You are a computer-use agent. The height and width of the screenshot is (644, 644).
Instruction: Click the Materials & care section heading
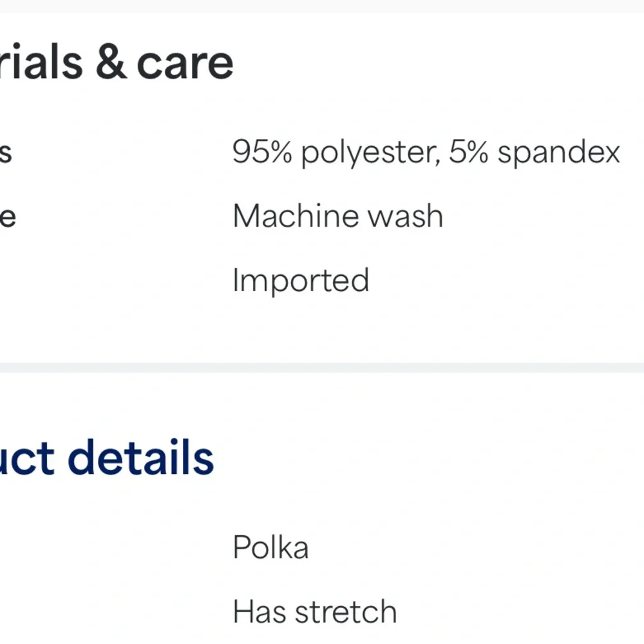[116, 62]
